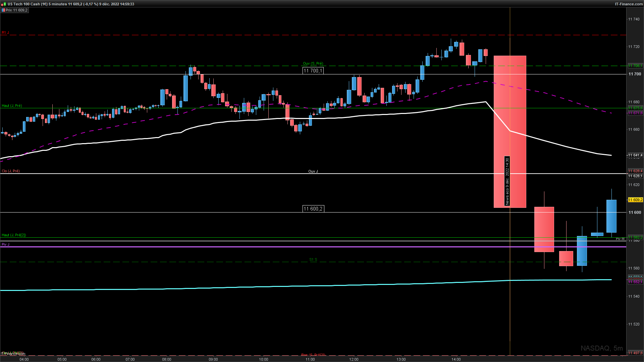Image resolution: width=644 pixels, height=362 pixels.
Task: Select the S1 S support label
Action: point(313,259)
